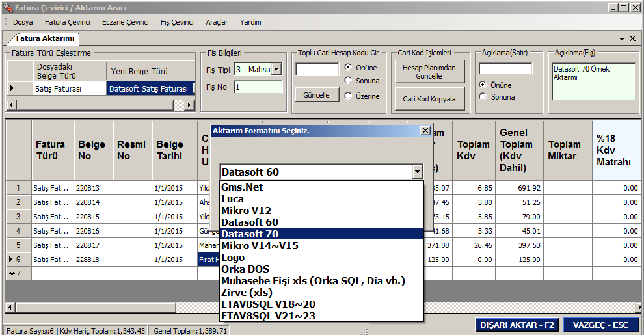
Task: Choose ETAV8SQL V18~20 from the list
Action: (x=321, y=304)
